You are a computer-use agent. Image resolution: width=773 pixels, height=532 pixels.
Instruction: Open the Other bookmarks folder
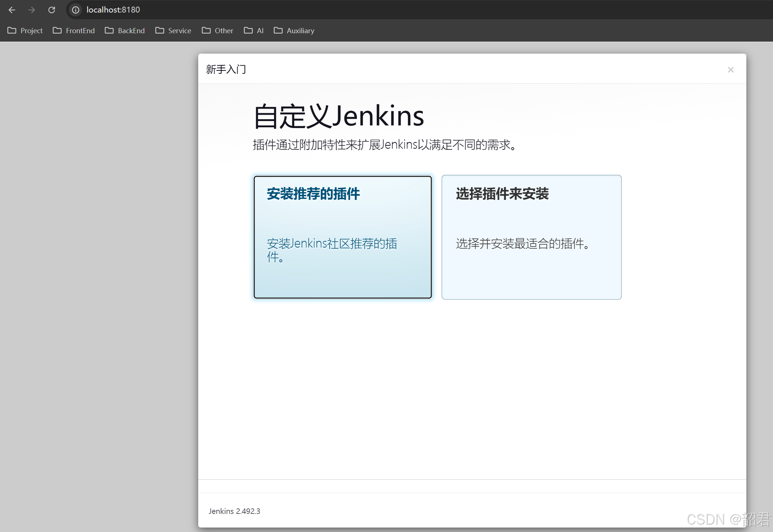(218, 31)
